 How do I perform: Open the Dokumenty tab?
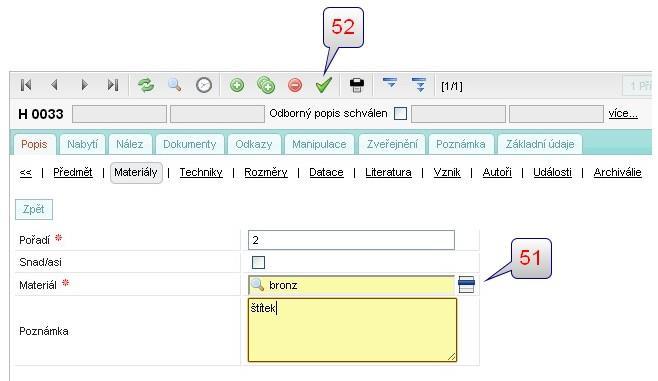[x=190, y=144]
